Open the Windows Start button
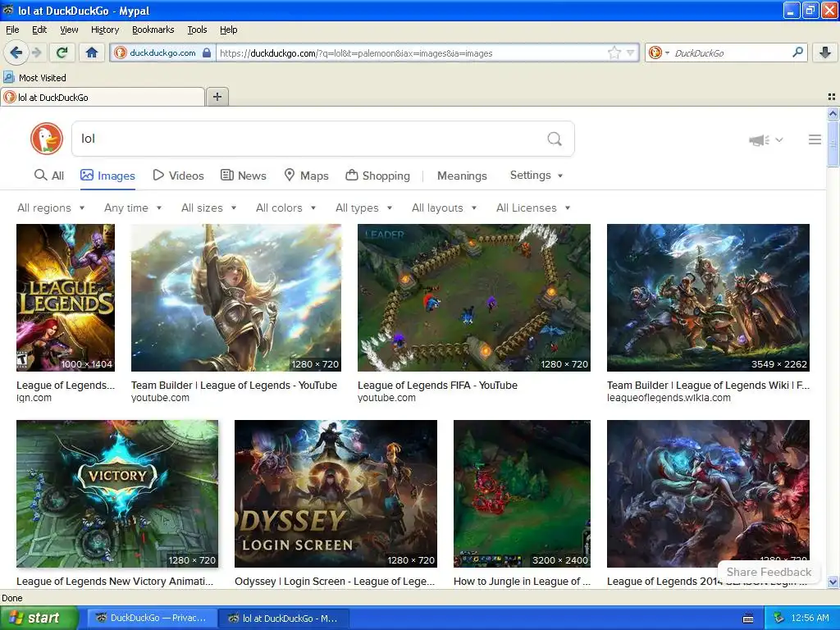Image resolution: width=840 pixels, height=630 pixels. (x=39, y=619)
